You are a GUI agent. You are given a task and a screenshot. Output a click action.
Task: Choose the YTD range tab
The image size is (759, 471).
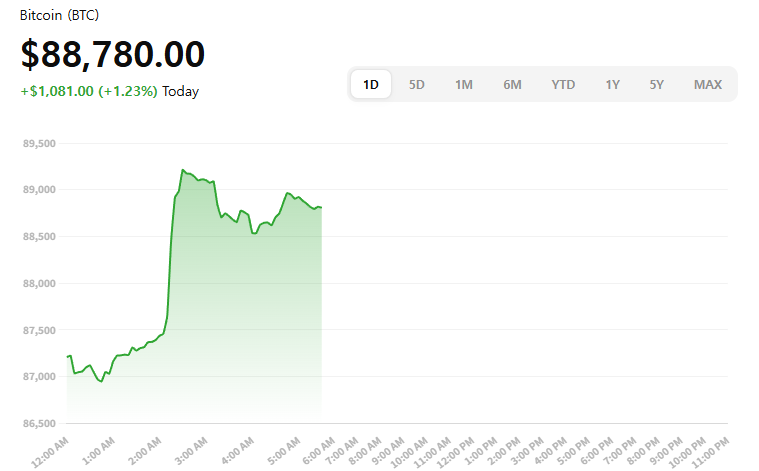[563, 85]
